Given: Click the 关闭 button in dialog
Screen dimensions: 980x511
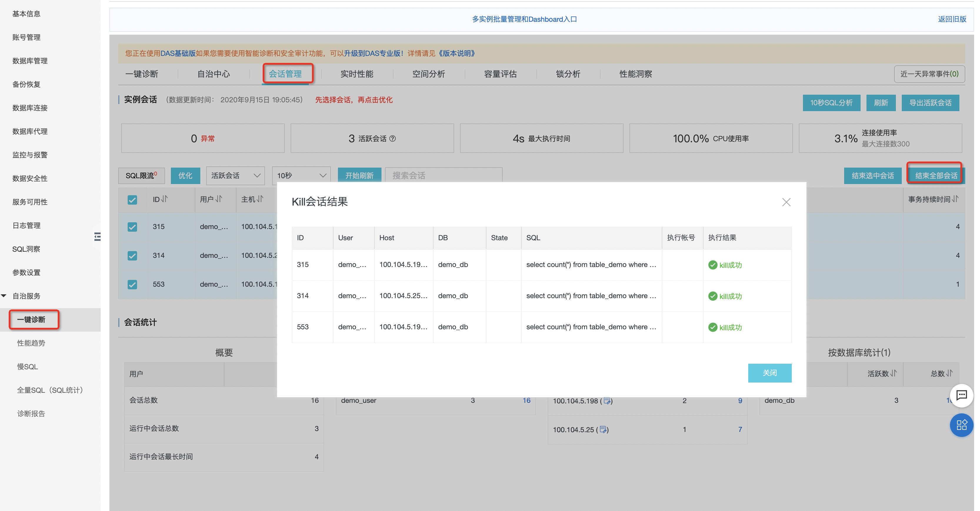Looking at the screenshot, I should pyautogui.click(x=769, y=373).
